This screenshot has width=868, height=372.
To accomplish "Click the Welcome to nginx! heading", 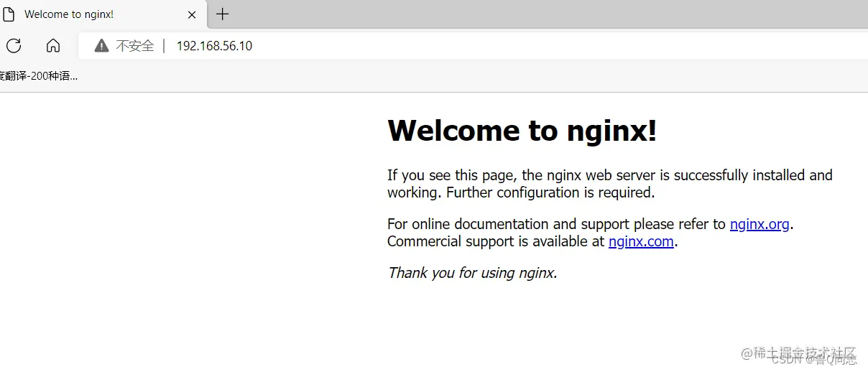I will tap(522, 131).
